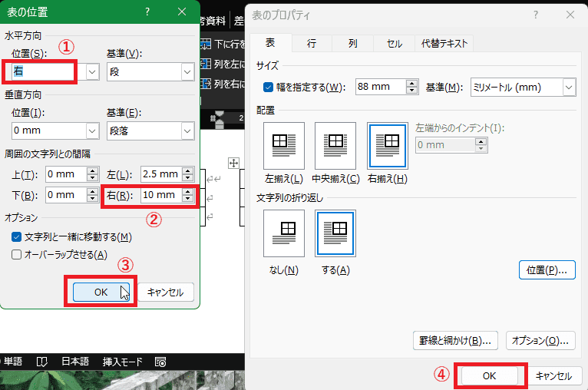This screenshot has width=588, height=390.
Task: Click the 88 mm width input field
Action: coord(381,88)
